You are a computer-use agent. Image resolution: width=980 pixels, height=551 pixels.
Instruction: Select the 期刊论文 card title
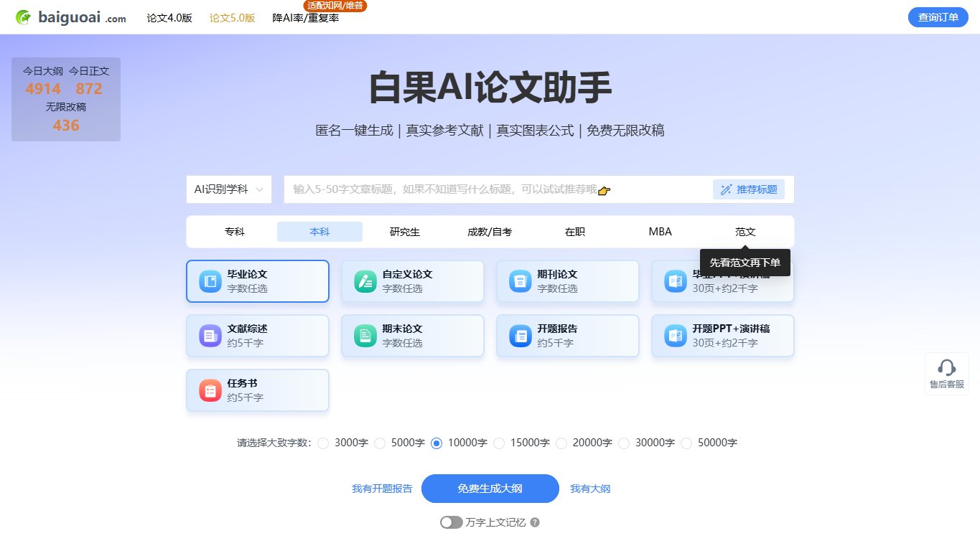tap(557, 274)
